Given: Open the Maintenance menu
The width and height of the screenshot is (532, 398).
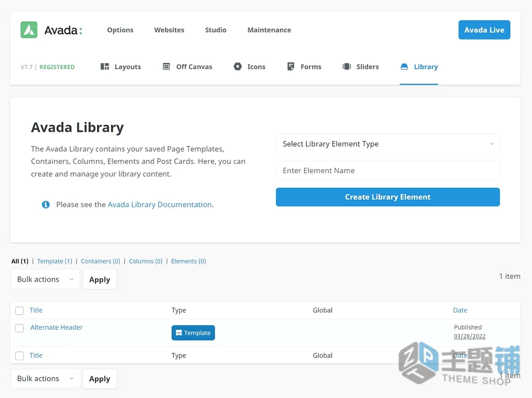Looking at the screenshot, I should [269, 30].
